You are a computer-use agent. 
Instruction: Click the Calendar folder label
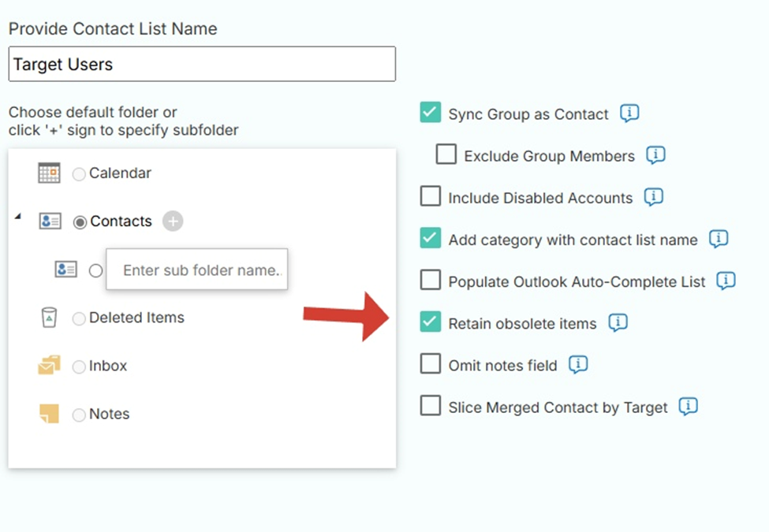(x=120, y=173)
